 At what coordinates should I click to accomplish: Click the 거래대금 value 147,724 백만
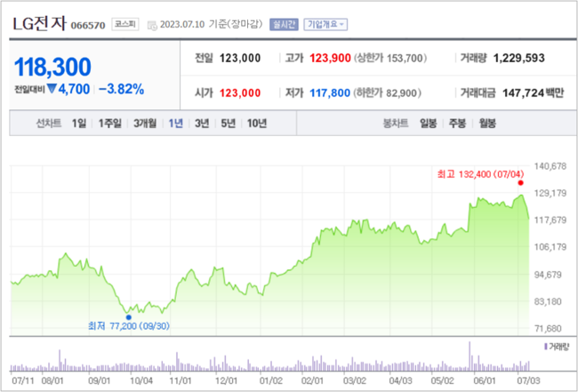coord(533,93)
